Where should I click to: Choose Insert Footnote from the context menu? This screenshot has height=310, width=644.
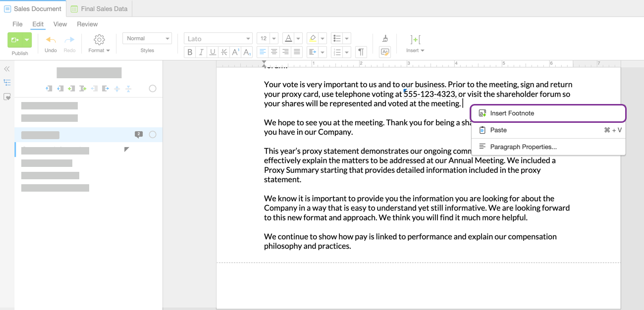510,113
